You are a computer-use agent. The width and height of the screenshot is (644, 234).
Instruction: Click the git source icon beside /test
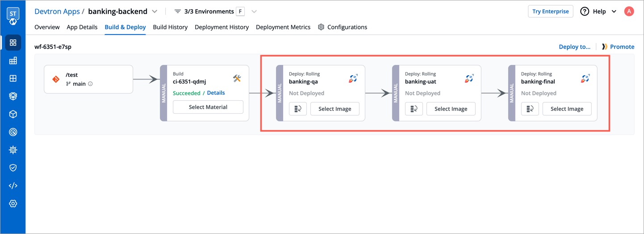(56, 79)
